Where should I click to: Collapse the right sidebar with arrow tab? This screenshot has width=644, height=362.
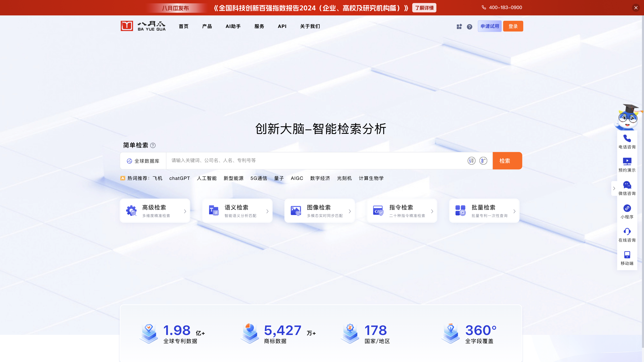614,188
